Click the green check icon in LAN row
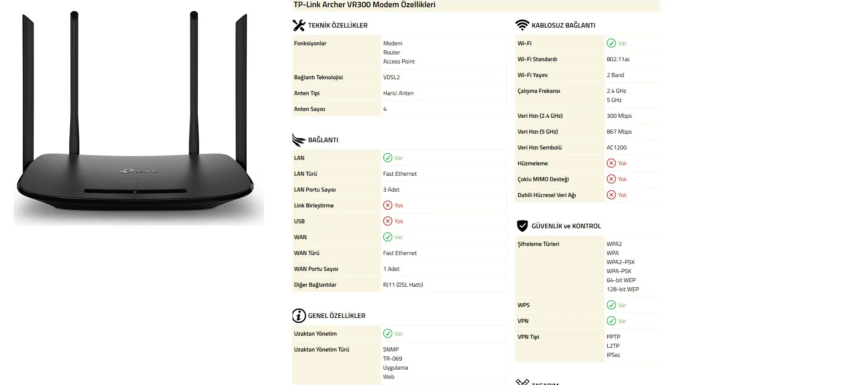 click(388, 158)
